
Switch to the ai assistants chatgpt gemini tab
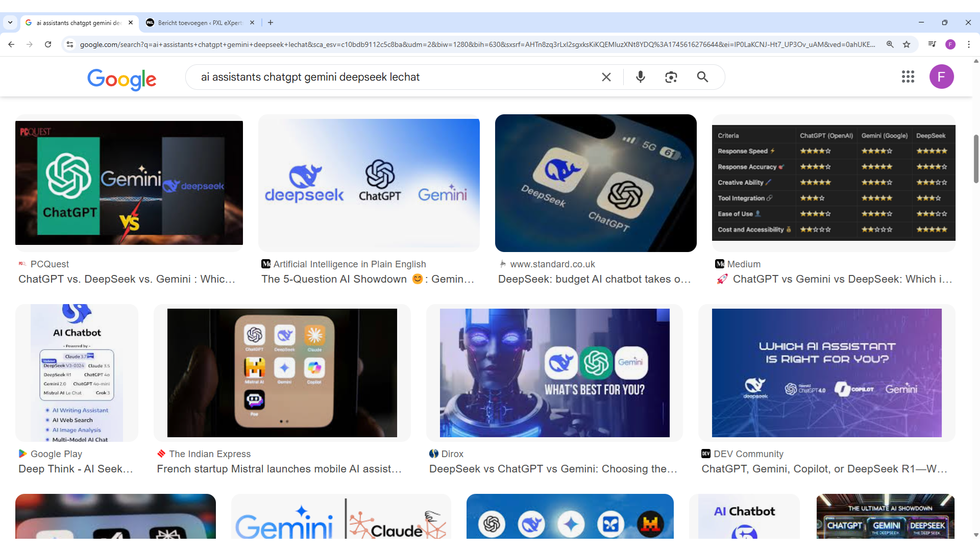pos(79,22)
